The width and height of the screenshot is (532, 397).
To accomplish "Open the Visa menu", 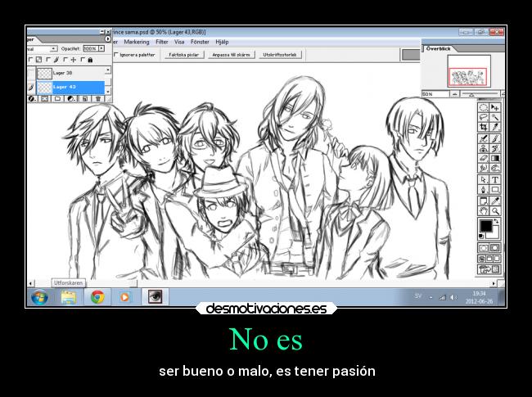I will 179,42.
